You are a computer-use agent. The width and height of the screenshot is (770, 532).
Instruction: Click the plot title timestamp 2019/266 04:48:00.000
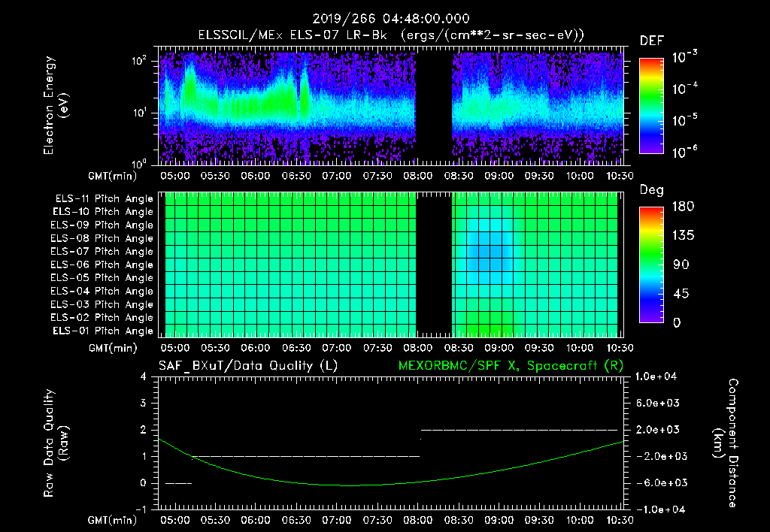point(391,19)
